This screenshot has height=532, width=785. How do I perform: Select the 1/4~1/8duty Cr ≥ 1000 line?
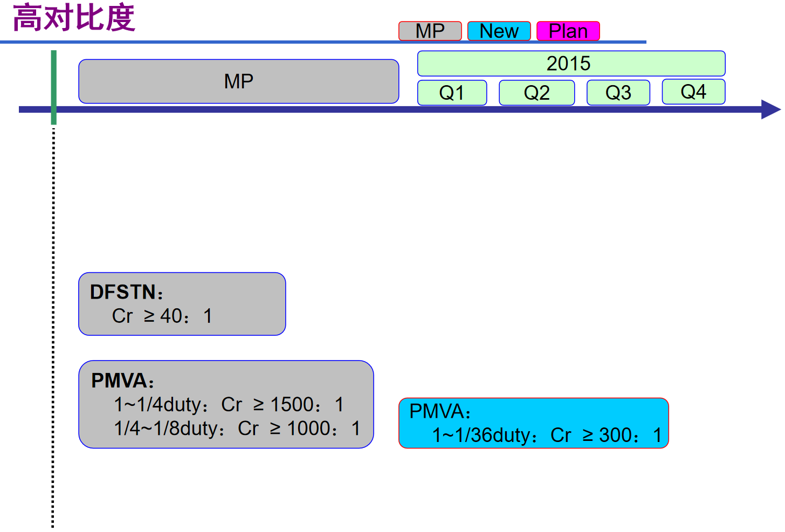pyautogui.click(x=237, y=429)
